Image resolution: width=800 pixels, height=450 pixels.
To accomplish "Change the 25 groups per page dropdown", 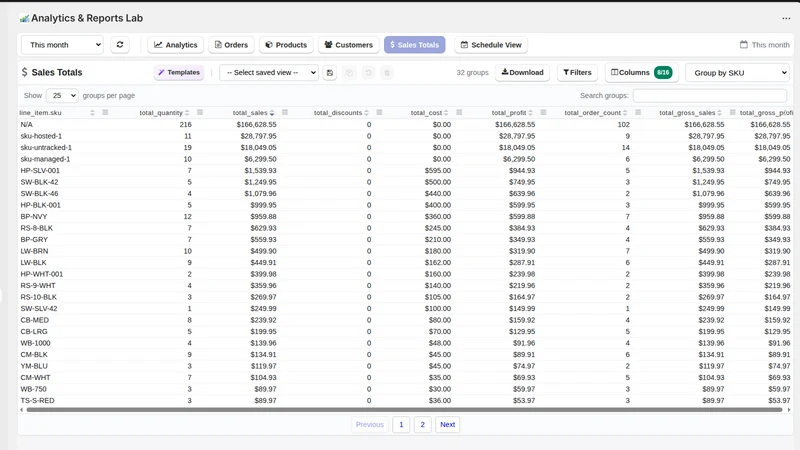I will 62,95.
